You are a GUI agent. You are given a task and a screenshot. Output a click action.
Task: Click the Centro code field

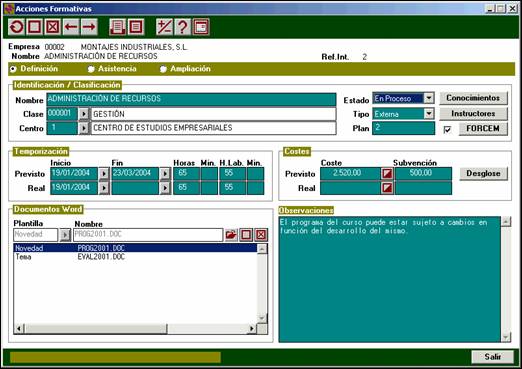pyautogui.click(x=62, y=128)
